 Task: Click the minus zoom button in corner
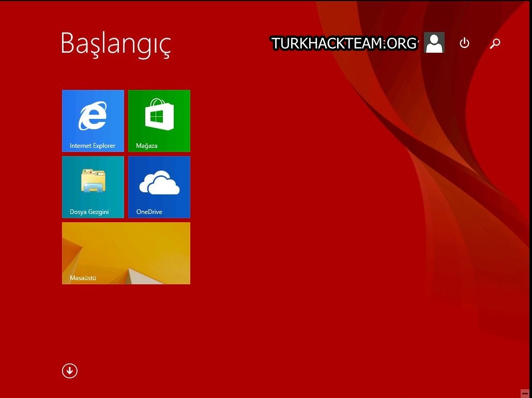click(x=525, y=393)
